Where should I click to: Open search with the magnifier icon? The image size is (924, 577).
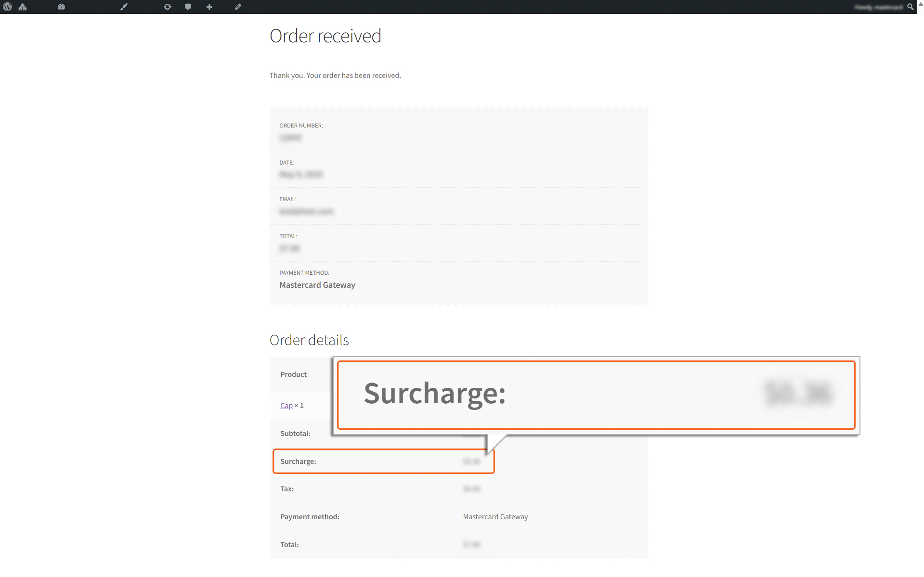tap(910, 7)
